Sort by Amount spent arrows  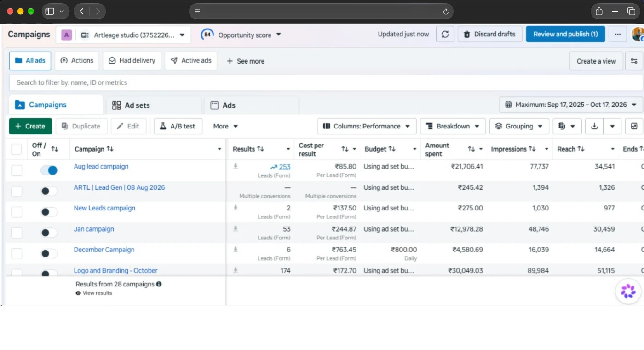[x=471, y=149]
